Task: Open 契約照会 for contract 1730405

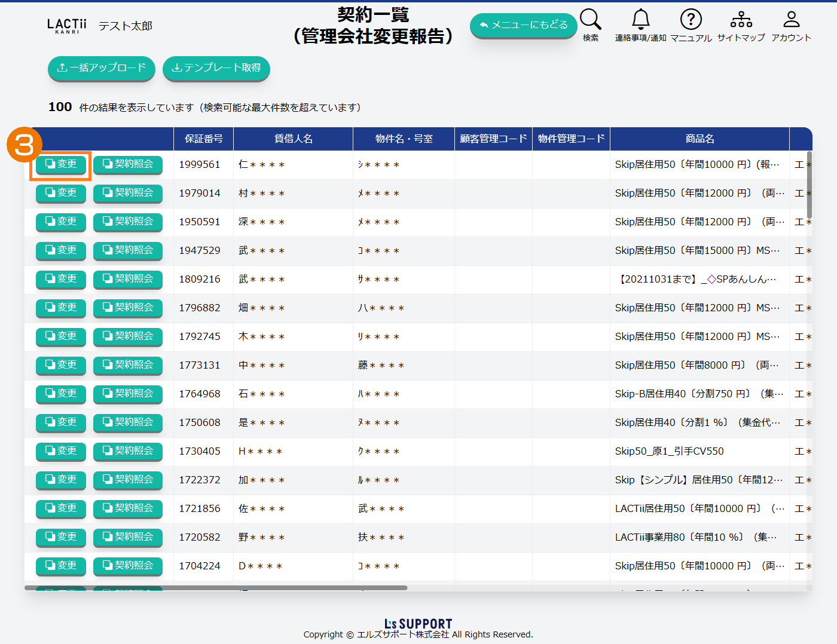Action: click(128, 451)
